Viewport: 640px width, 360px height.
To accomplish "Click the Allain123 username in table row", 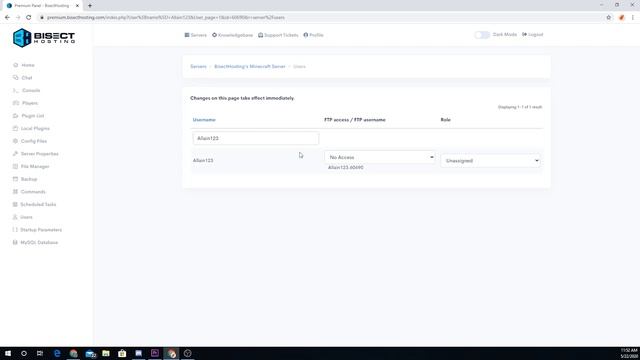I will [x=203, y=160].
